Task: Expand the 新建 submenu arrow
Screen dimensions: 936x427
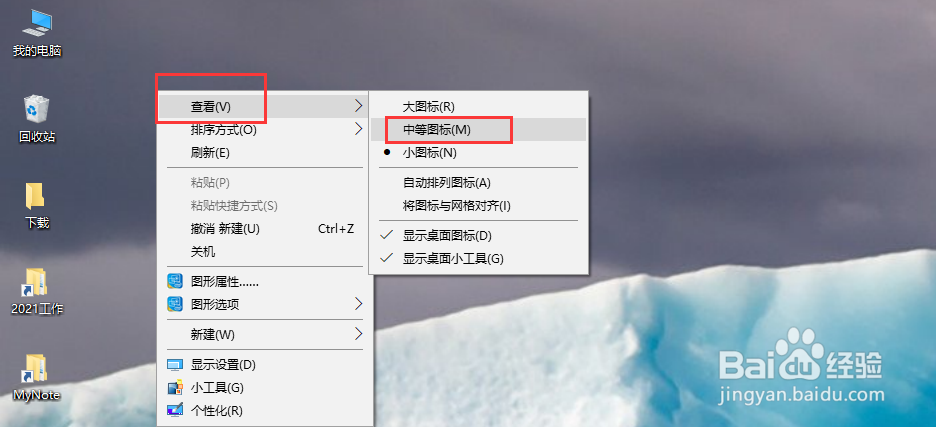Action: coord(358,334)
